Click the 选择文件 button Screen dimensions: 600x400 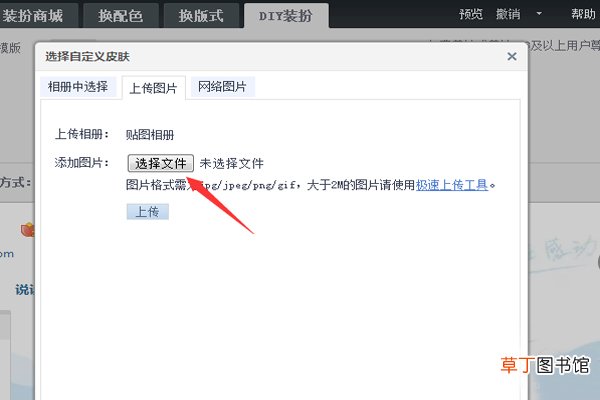pyautogui.click(x=161, y=163)
